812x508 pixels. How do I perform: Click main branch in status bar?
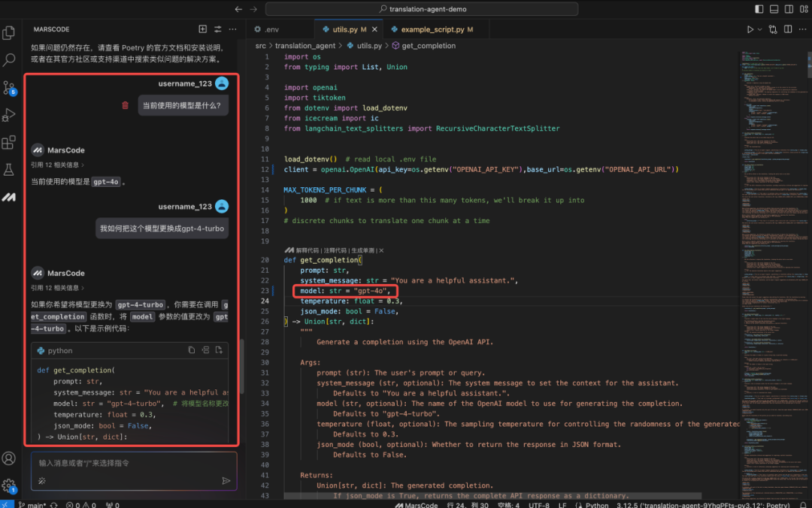click(x=32, y=505)
